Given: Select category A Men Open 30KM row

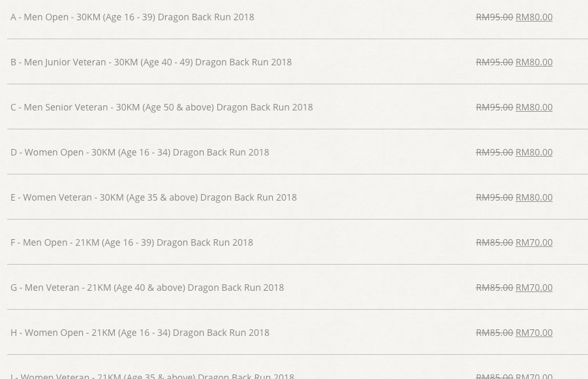Looking at the screenshot, I should (132, 17).
